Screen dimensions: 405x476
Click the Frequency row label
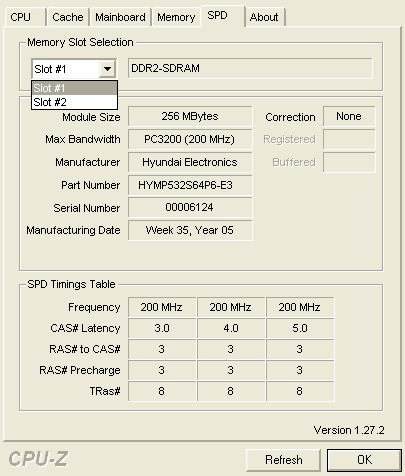point(94,307)
